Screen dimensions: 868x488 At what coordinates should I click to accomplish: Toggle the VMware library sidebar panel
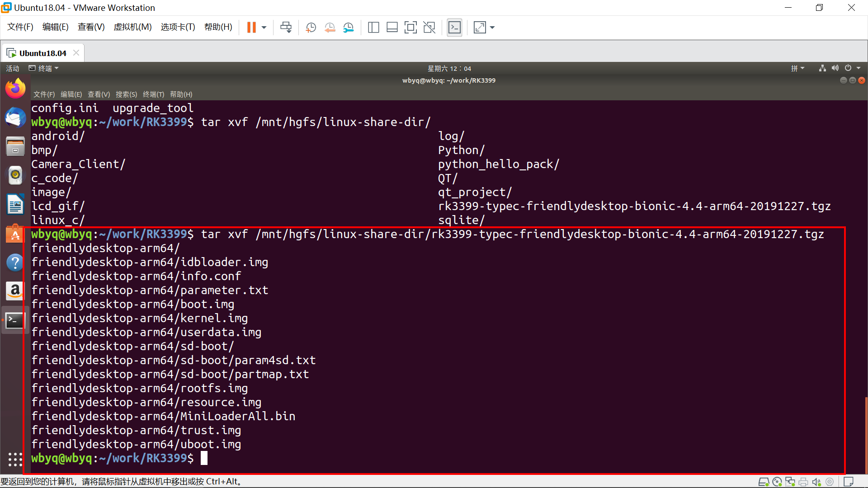[x=373, y=28]
